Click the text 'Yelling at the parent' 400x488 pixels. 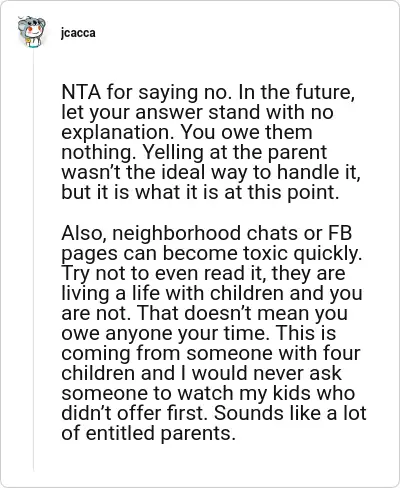pyautogui.click(x=235, y=152)
